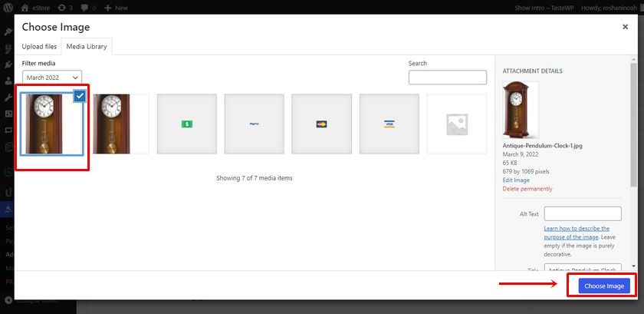Switch to the Upload files tab
This screenshot has height=314, width=644.
tap(39, 47)
